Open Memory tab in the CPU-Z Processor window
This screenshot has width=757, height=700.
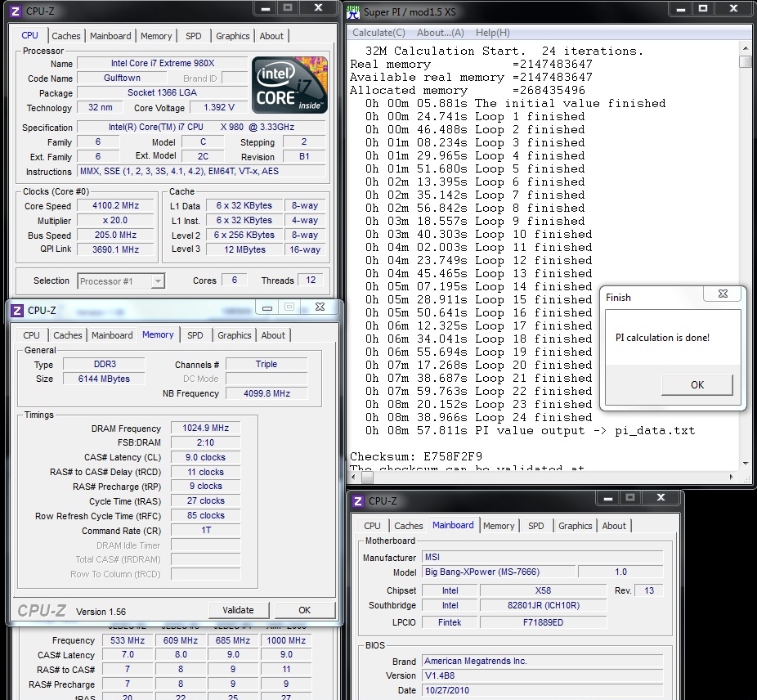pyautogui.click(x=156, y=36)
